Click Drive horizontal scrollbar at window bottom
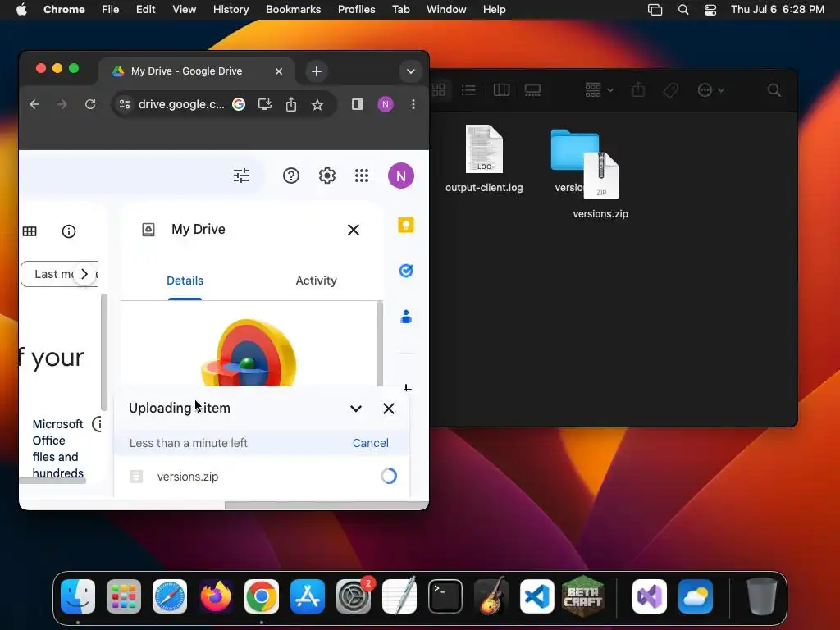The height and width of the screenshot is (630, 840). tap(326, 505)
